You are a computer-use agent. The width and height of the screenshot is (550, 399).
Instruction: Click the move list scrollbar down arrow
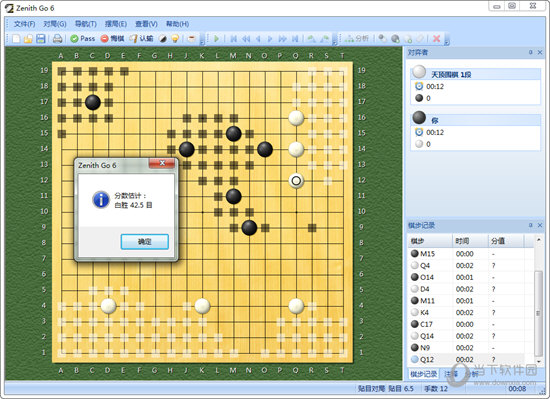click(x=539, y=361)
